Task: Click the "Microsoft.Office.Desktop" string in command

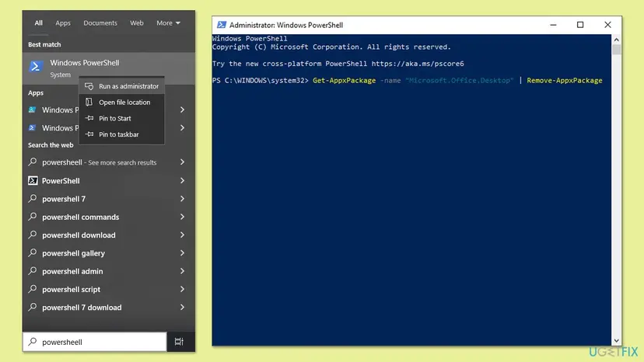Action: tap(459, 81)
